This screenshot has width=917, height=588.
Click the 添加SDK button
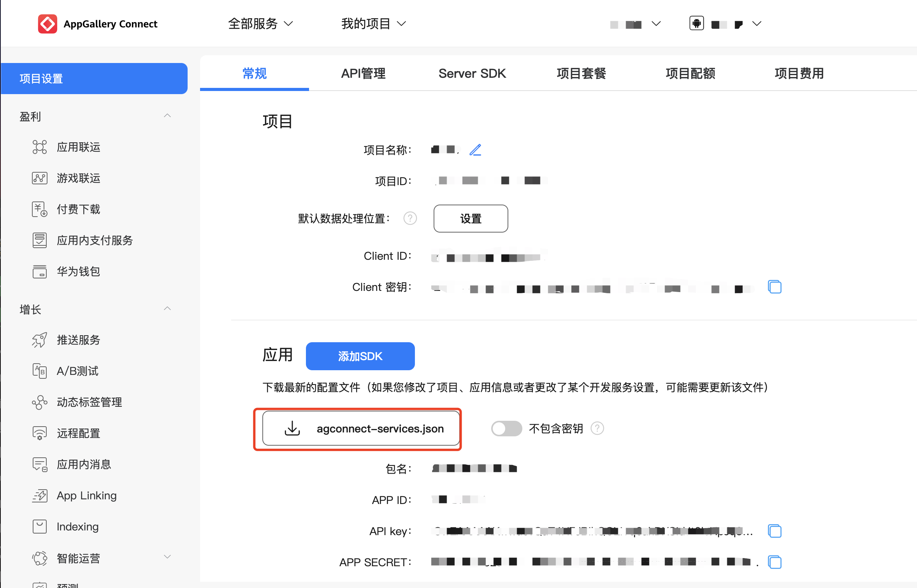360,356
